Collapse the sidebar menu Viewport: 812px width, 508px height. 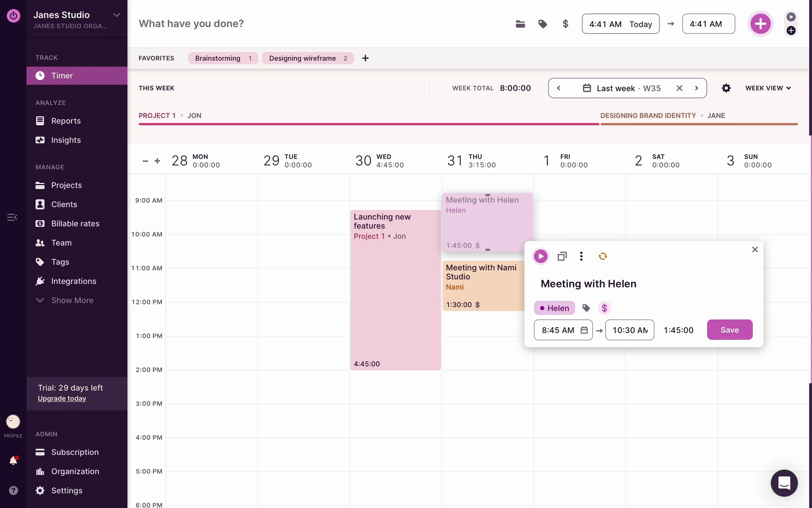(x=12, y=217)
